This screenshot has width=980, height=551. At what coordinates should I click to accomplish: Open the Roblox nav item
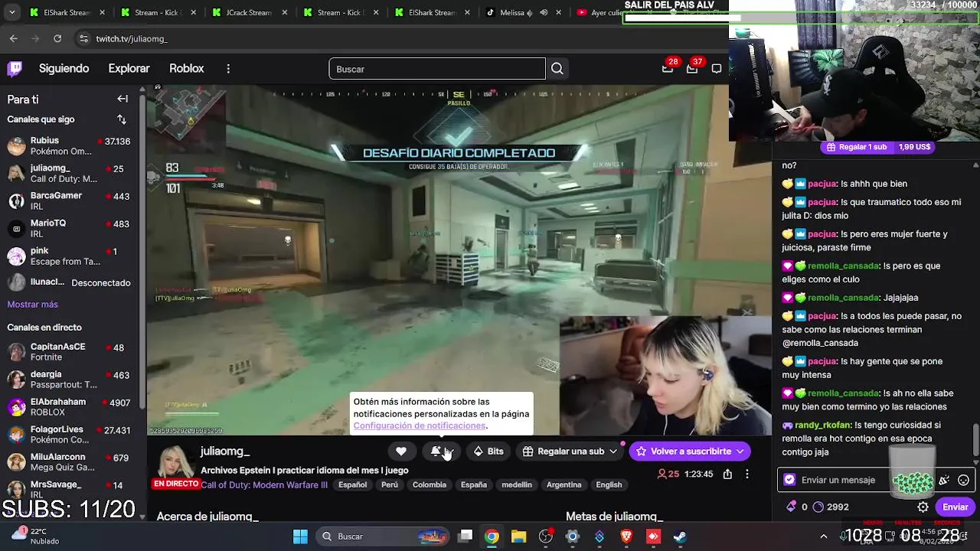pos(187,69)
